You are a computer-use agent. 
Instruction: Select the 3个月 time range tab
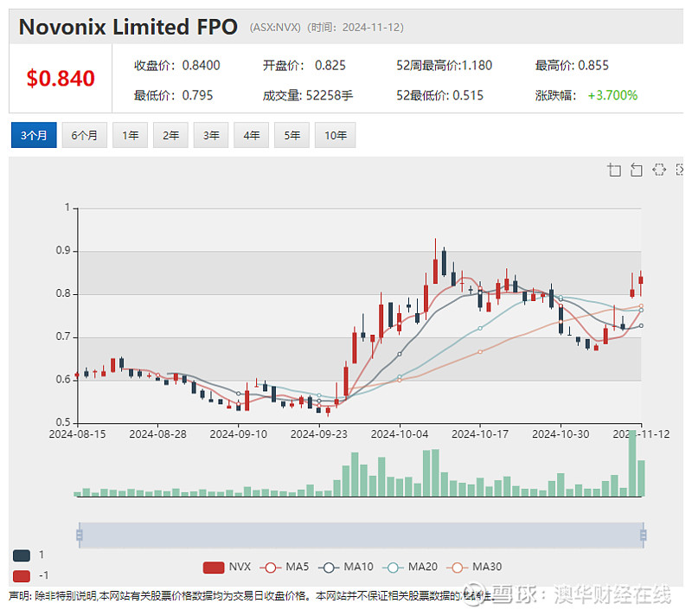34,135
